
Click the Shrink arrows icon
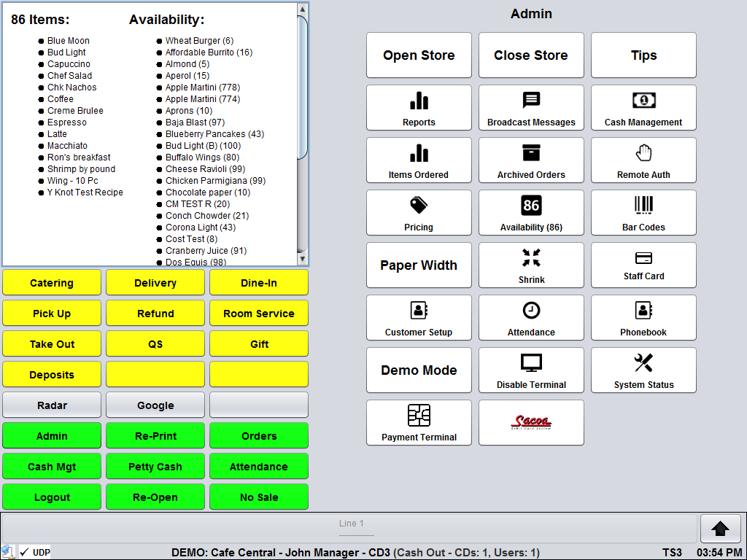tap(531, 265)
